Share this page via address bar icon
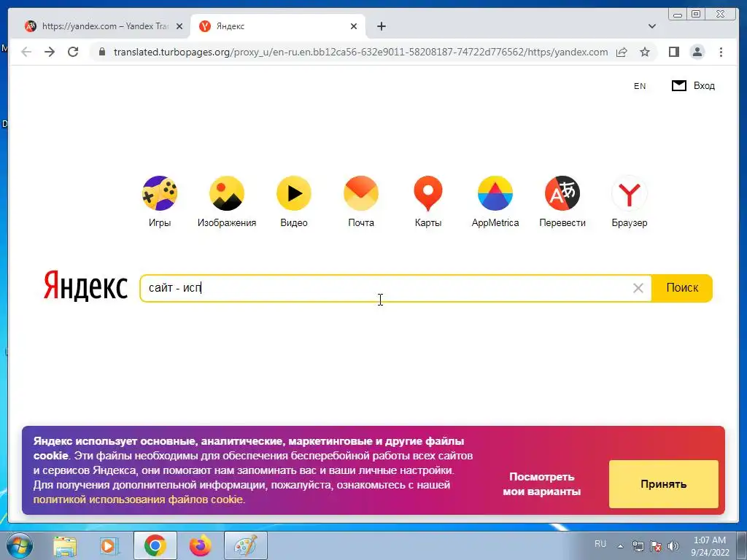The image size is (747, 560). (622, 52)
